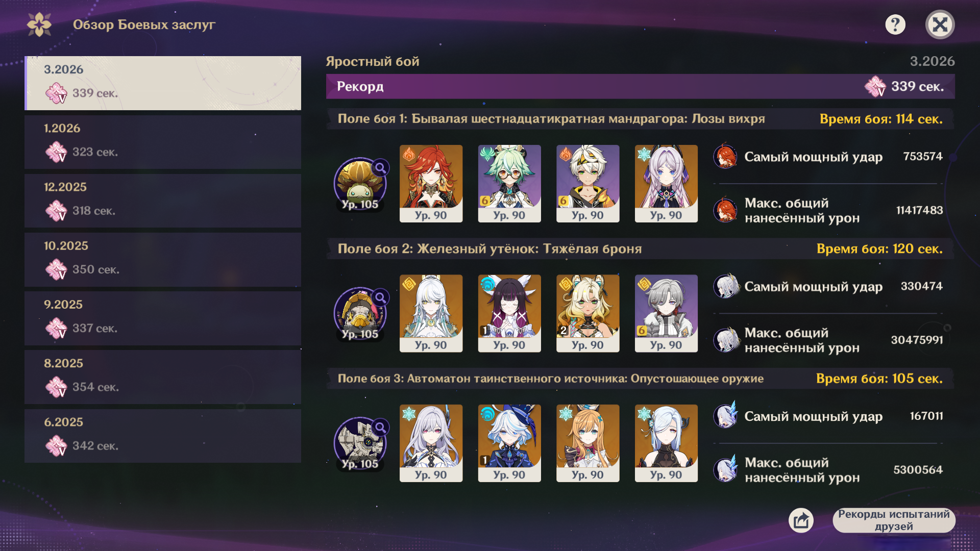Click the gray-haired Geo character in battlefield 2
The height and width of the screenshot is (551, 980).
tap(666, 313)
